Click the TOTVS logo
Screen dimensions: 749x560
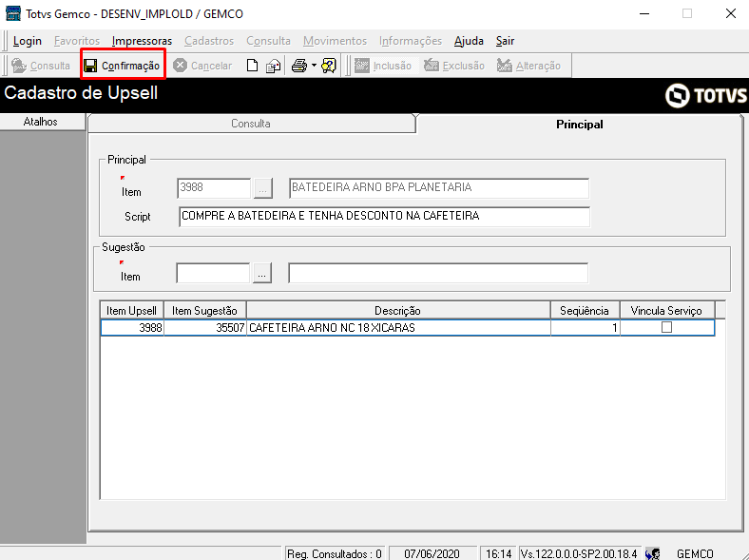705,95
